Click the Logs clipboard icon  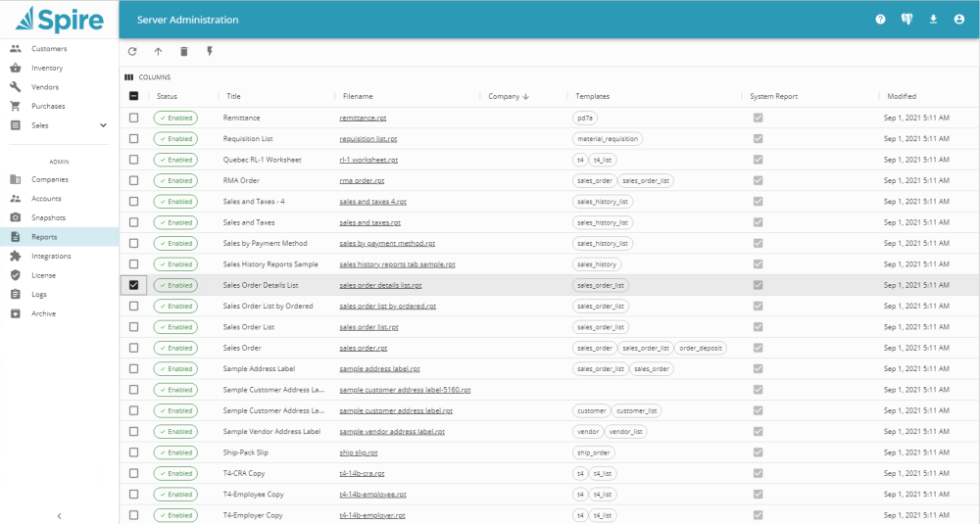16,294
